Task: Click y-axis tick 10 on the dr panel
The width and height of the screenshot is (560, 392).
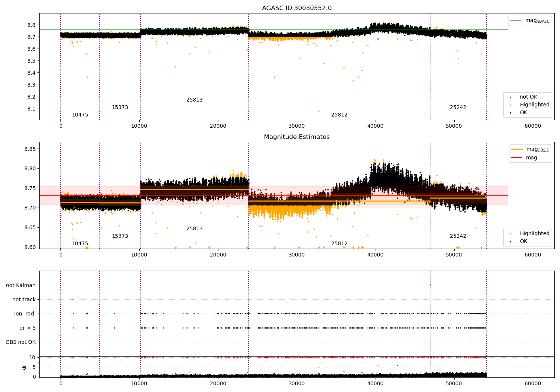Action: pos(32,357)
